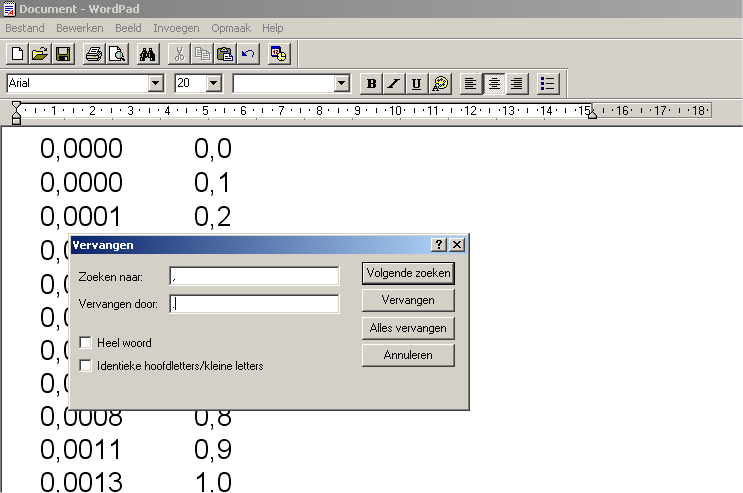
Task: Toggle underline formatting
Action: click(x=416, y=83)
